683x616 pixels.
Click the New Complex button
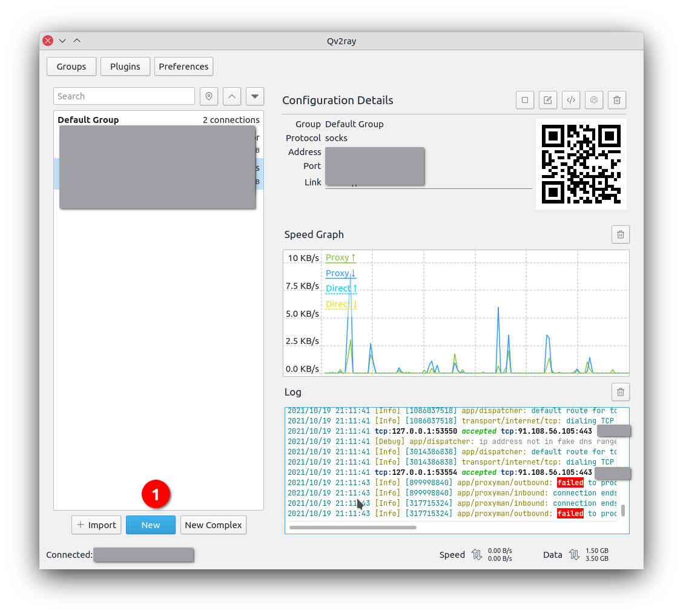(213, 525)
